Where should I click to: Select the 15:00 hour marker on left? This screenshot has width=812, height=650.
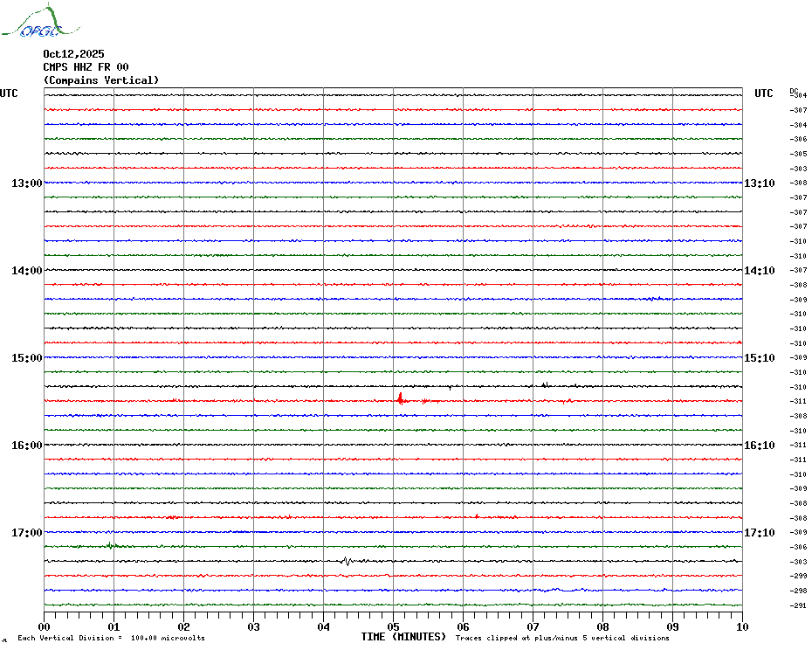click(x=27, y=358)
